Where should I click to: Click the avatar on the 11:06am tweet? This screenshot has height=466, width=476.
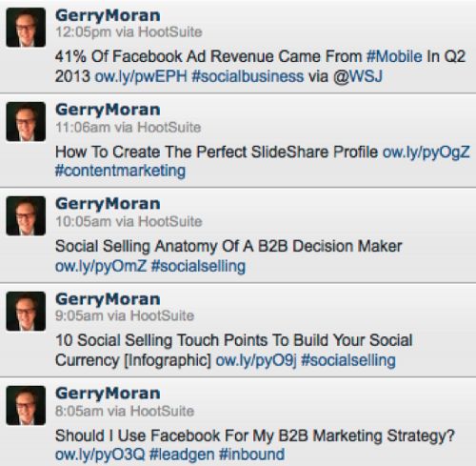pyautogui.click(x=26, y=122)
